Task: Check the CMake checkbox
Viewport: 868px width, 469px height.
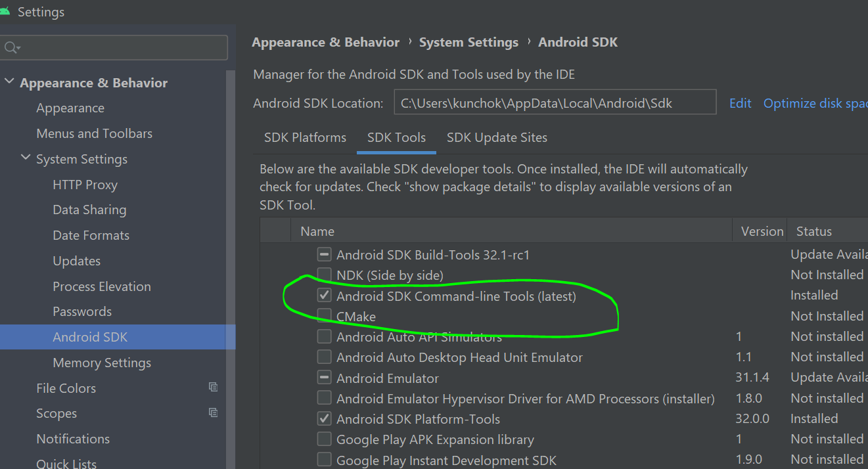Action: [x=324, y=316]
